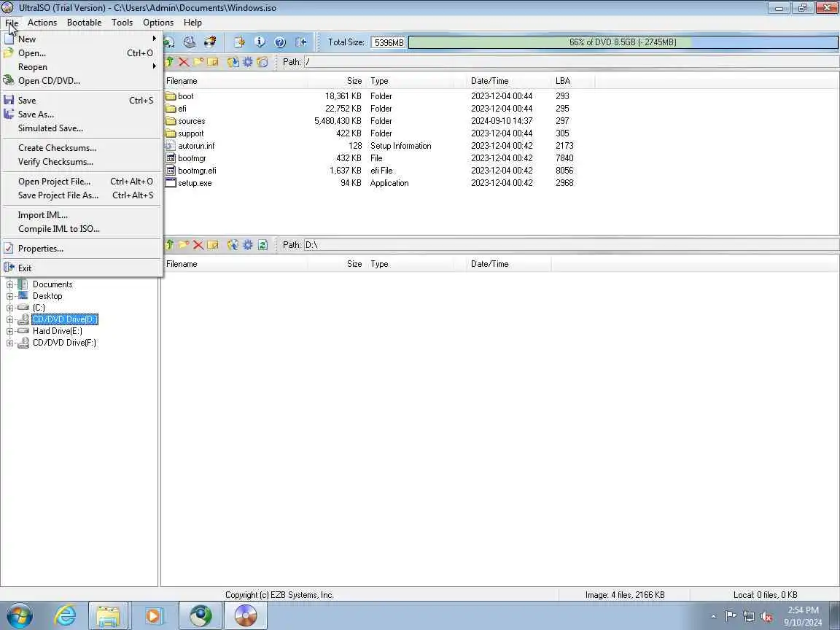This screenshot has width=840, height=630.
Task: Click Burn CD/DVD Image flame-disc icon
Action: point(209,42)
